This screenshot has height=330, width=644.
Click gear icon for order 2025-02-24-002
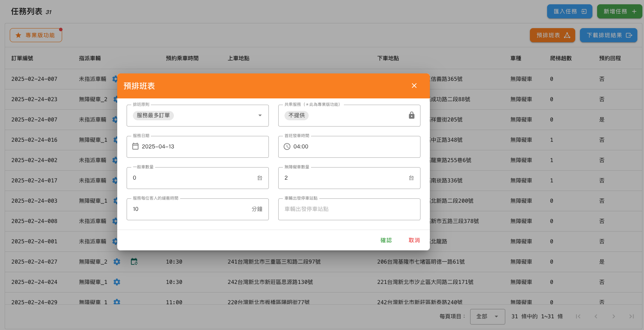click(x=115, y=160)
